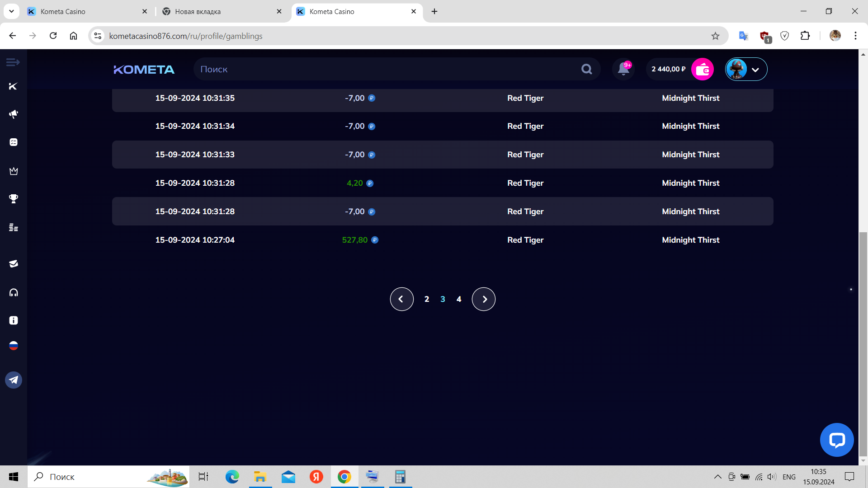The width and height of the screenshot is (868, 488).
Task: Select Russian flag language switcher
Action: (14, 346)
